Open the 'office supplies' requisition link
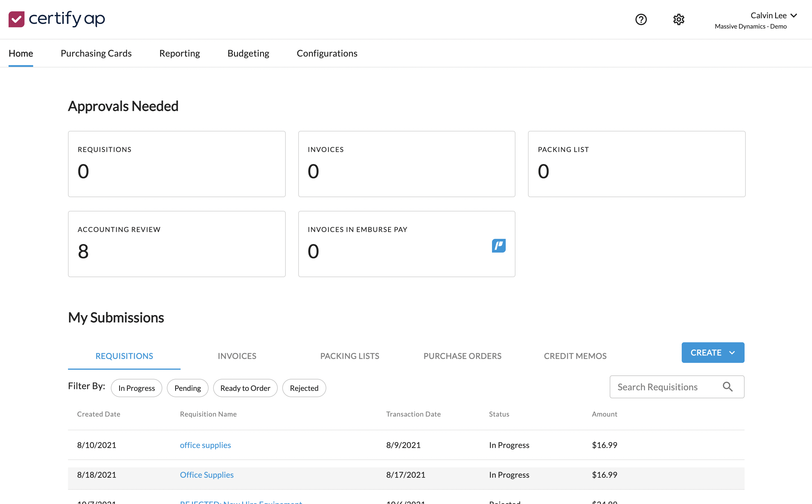 pyautogui.click(x=205, y=445)
